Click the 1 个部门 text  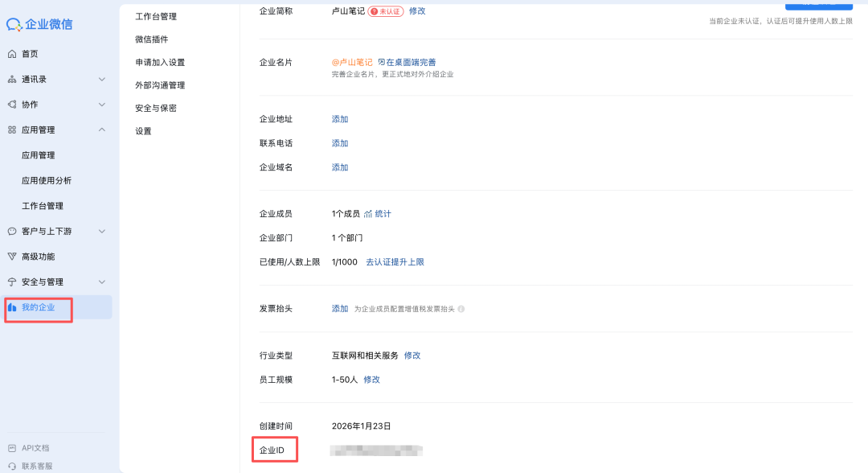point(347,238)
